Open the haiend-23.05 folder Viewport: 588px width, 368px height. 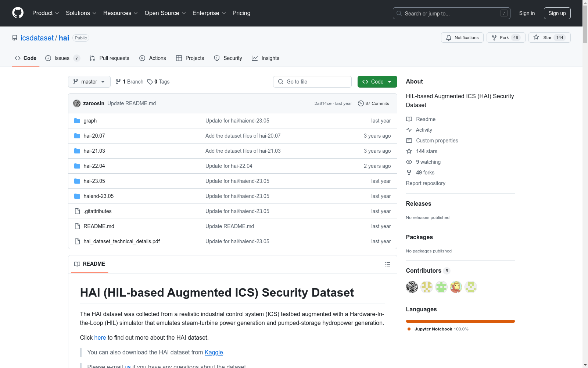click(x=98, y=196)
